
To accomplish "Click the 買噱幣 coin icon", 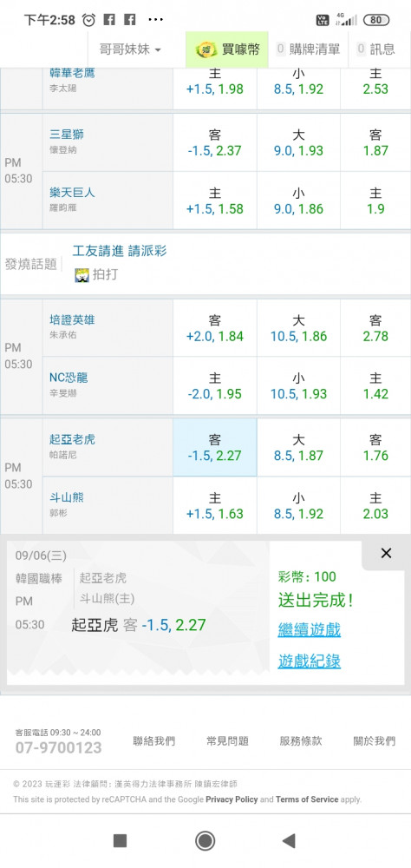I will [x=206, y=49].
